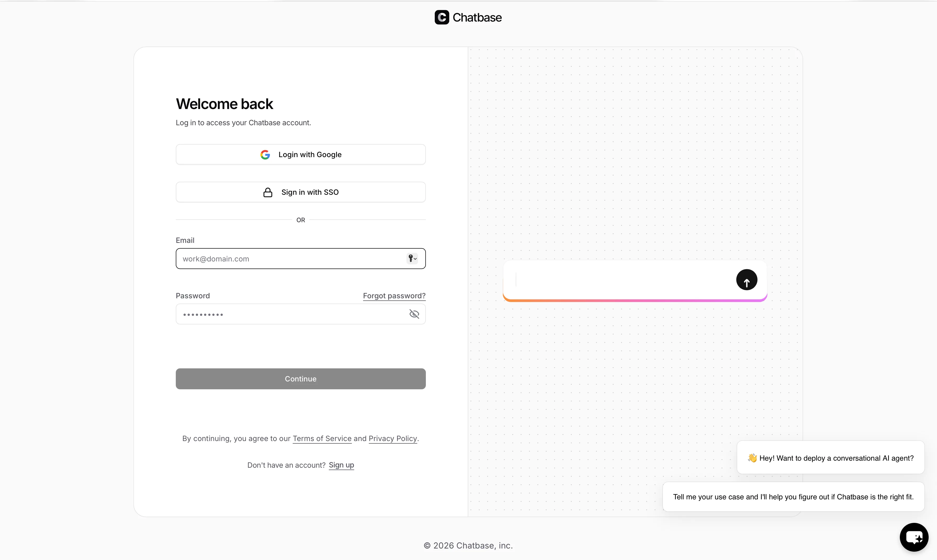This screenshot has height=560, width=937.
Task: Focus the Email input field
Action: tap(301, 259)
